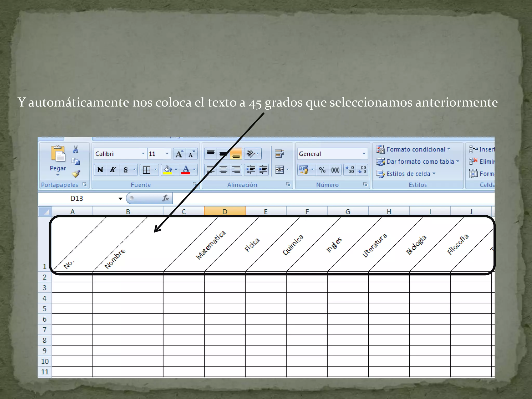Select row 5 header
This screenshot has height=399, width=532.
tap(45, 309)
